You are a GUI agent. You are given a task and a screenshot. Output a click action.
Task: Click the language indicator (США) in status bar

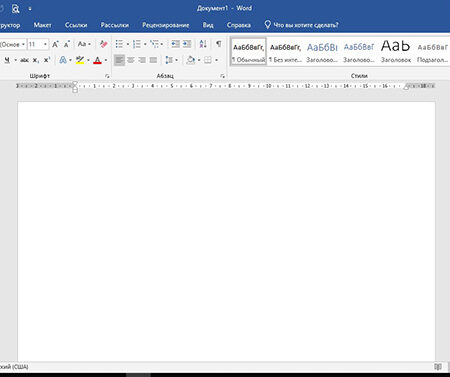14,367
